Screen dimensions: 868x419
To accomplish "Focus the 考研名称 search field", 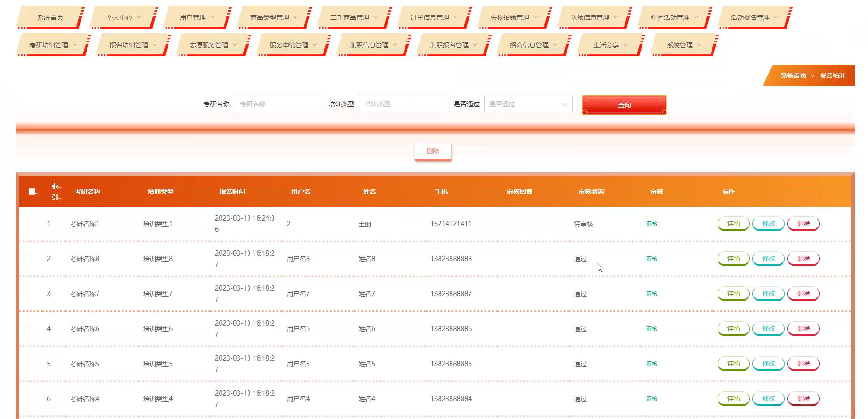I will (x=279, y=104).
